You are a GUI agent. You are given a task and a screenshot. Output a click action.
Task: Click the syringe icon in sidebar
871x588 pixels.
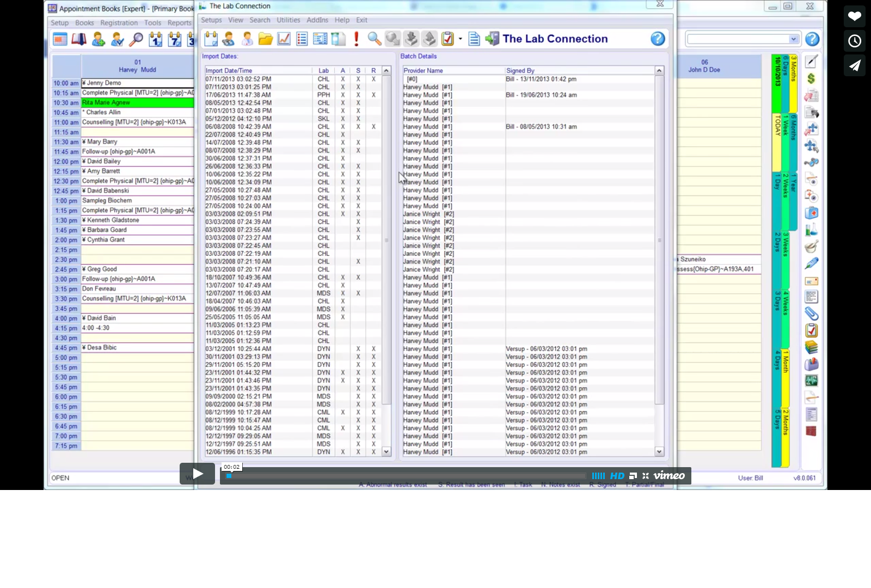pos(811,264)
